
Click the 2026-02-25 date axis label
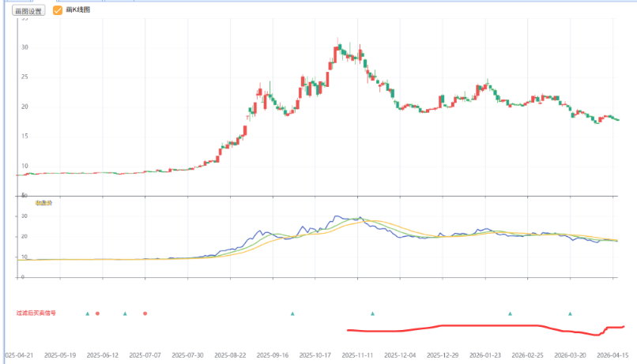coord(527,355)
